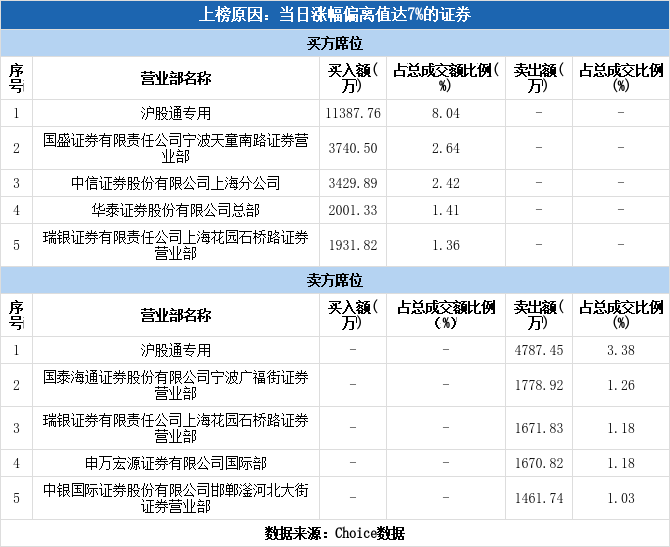Click buy ratio value 2.64
This screenshot has width=670, height=547.
click(x=446, y=148)
